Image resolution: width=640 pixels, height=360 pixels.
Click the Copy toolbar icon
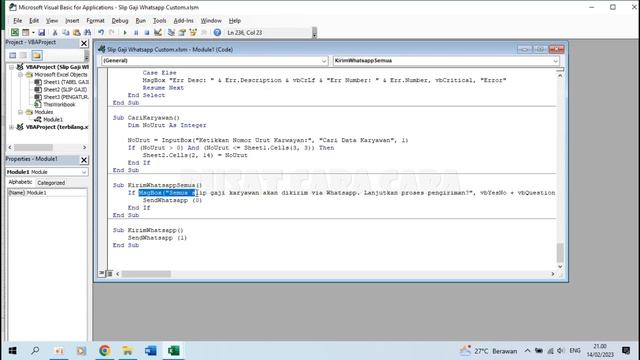pyautogui.click(x=65, y=32)
